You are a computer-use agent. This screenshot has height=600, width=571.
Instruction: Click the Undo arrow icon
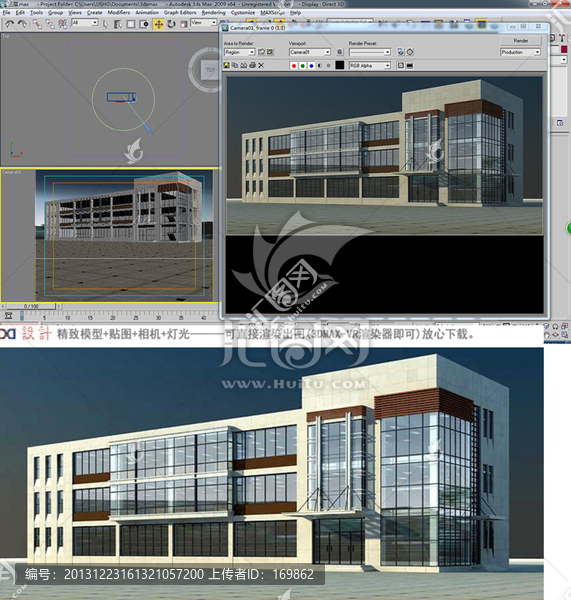coord(9,24)
